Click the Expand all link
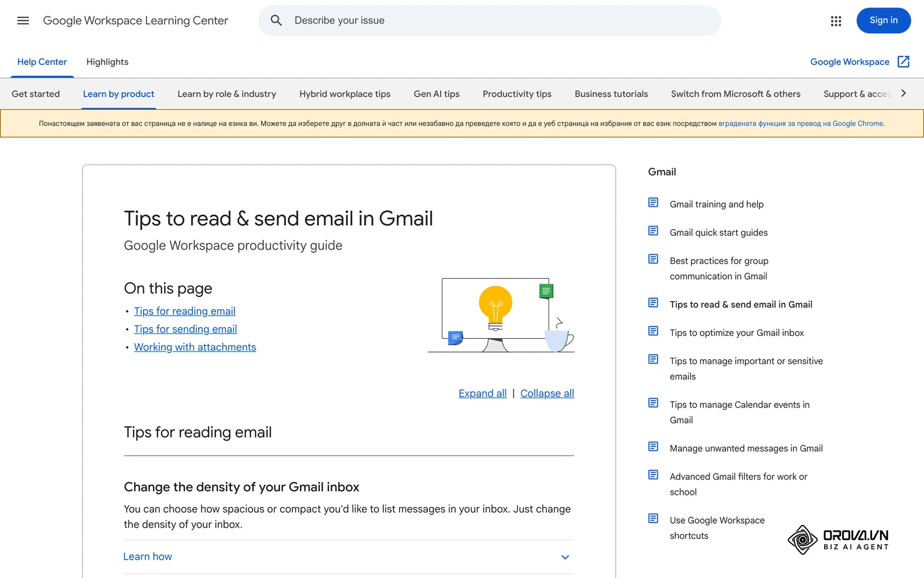The width and height of the screenshot is (924, 578). click(482, 394)
